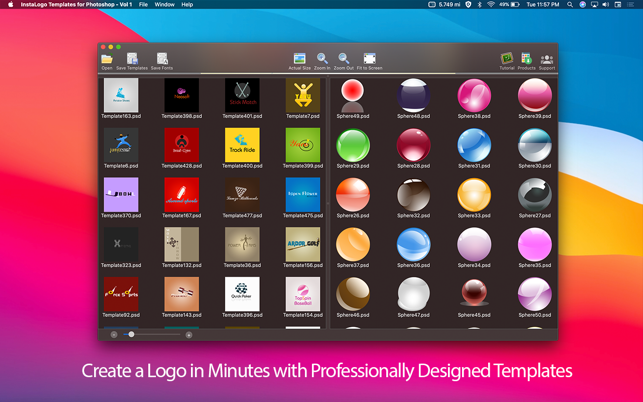The height and width of the screenshot is (402, 643).
Task: Click the Siri icon in the menu bar
Action: click(582, 5)
